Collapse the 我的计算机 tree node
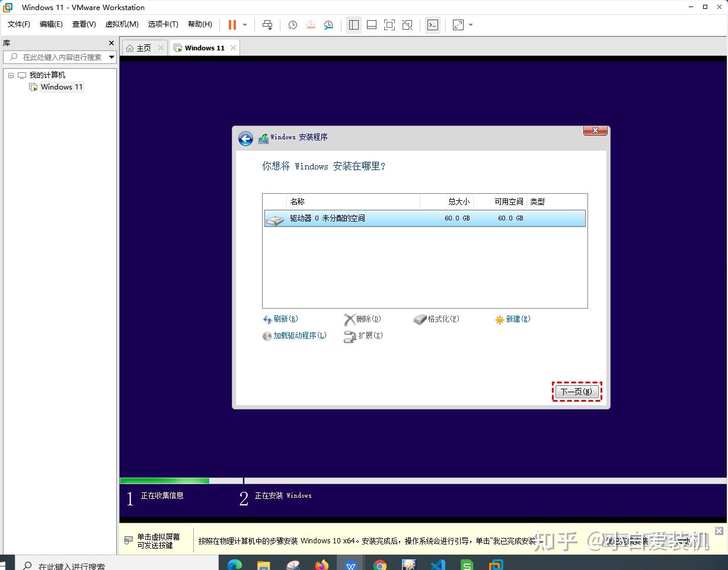 (10, 75)
